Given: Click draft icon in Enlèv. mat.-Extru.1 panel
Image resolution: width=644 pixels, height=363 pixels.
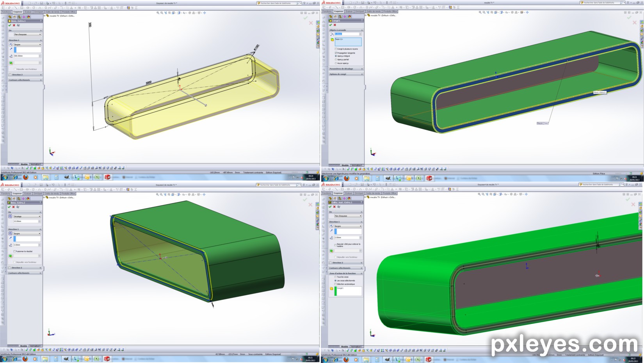Looking at the screenshot, I should (331, 251).
